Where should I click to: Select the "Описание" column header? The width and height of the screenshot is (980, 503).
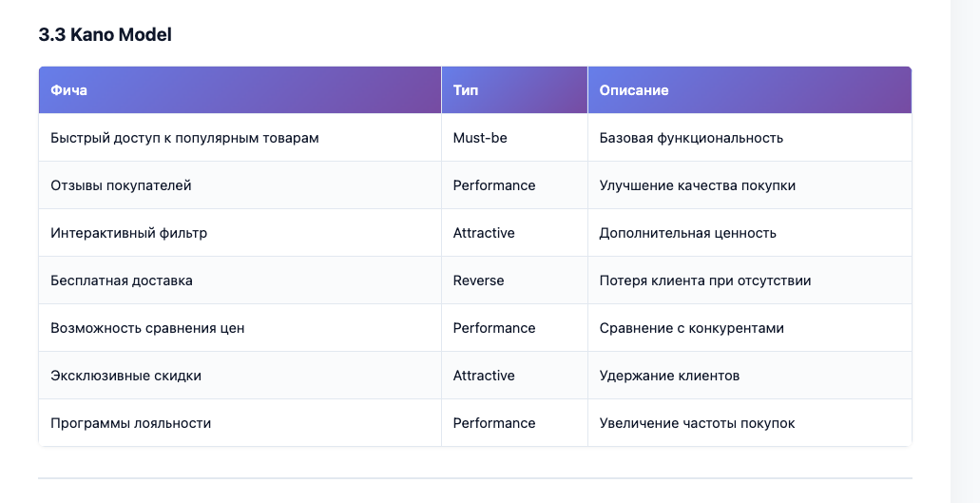[749, 90]
